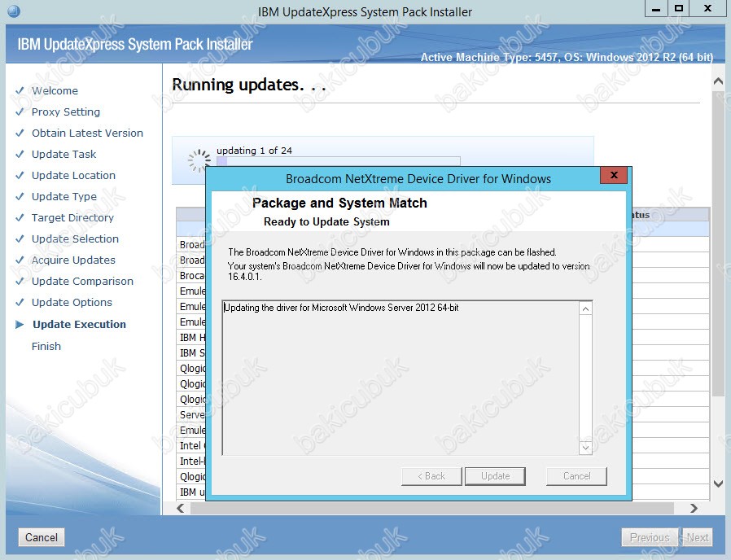
Task: Click the 'IBM u' row in updates table
Action: tap(191, 492)
